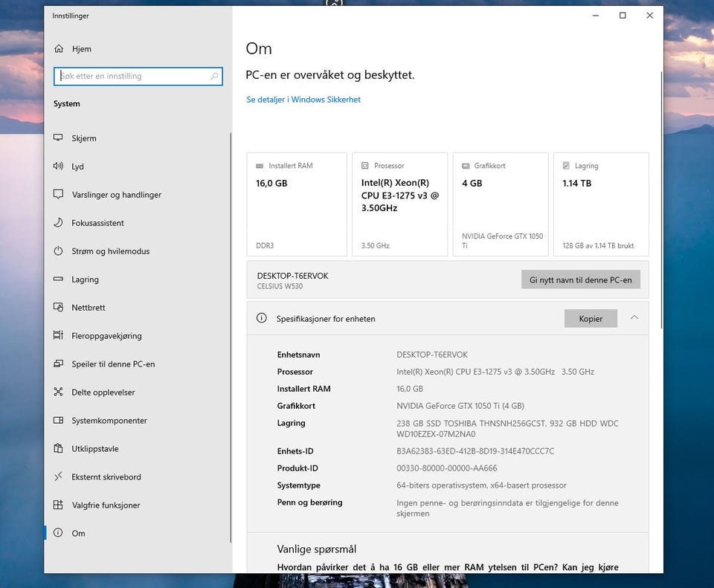Screen dimensions: 714x588
Task: Collapse the Spesifikasjoner for enheten section
Action: (634, 318)
